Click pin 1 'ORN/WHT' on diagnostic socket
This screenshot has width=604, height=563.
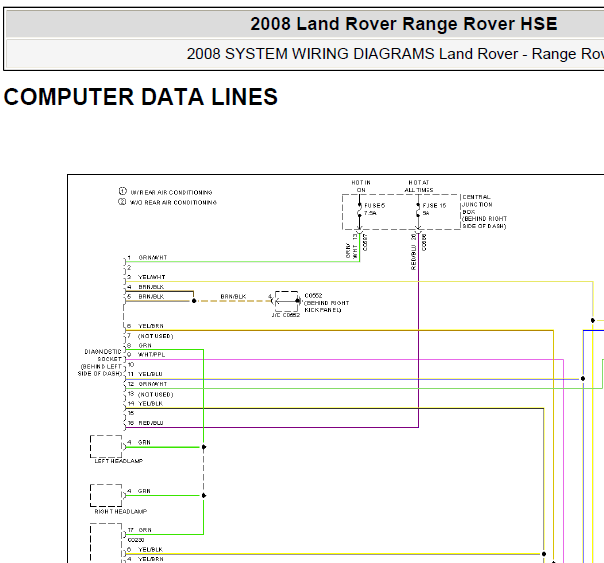click(153, 257)
